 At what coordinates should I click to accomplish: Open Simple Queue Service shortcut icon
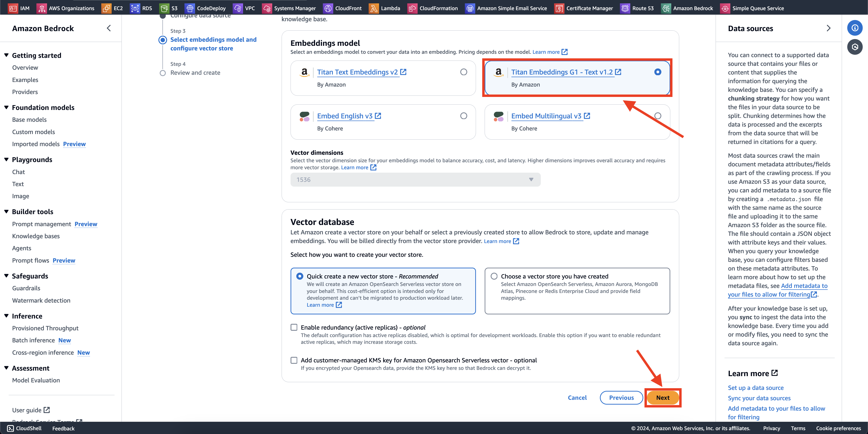(725, 8)
